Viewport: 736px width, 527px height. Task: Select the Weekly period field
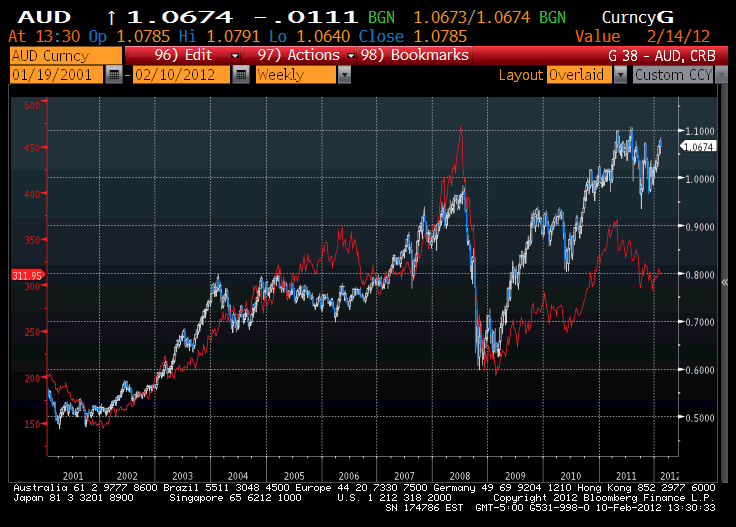coord(296,75)
